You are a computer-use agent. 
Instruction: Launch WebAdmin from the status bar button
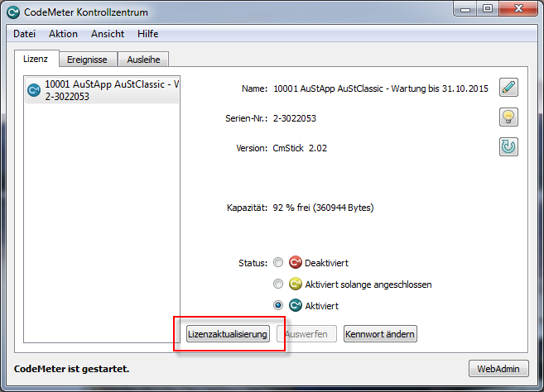[498, 368]
